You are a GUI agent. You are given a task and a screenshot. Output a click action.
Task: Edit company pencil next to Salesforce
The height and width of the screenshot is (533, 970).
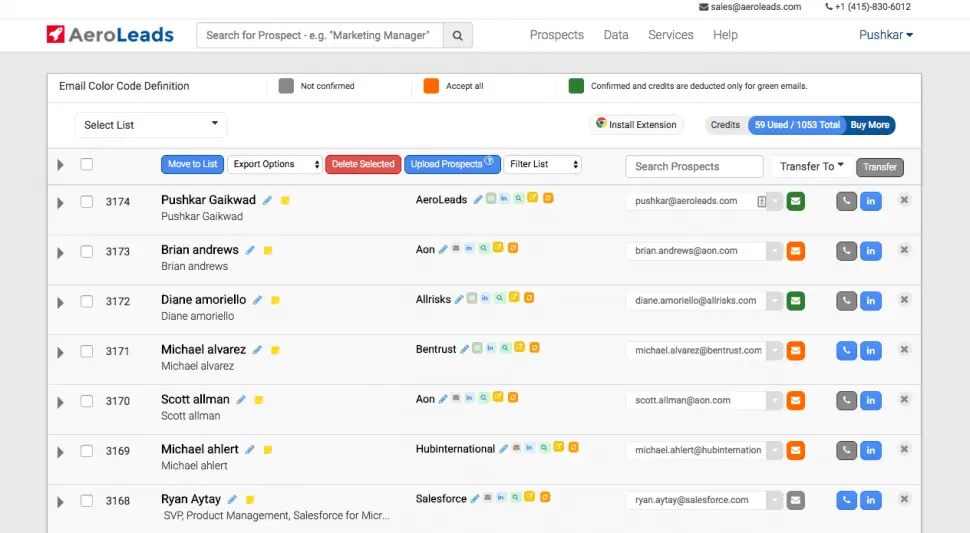point(474,499)
